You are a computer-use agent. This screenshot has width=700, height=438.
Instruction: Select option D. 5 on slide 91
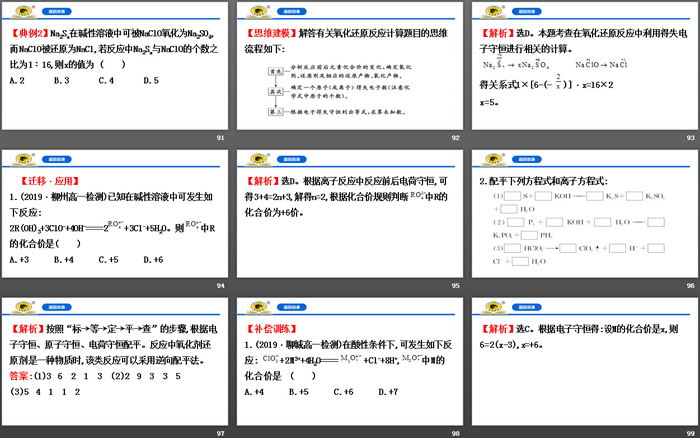pyautogui.click(x=151, y=80)
